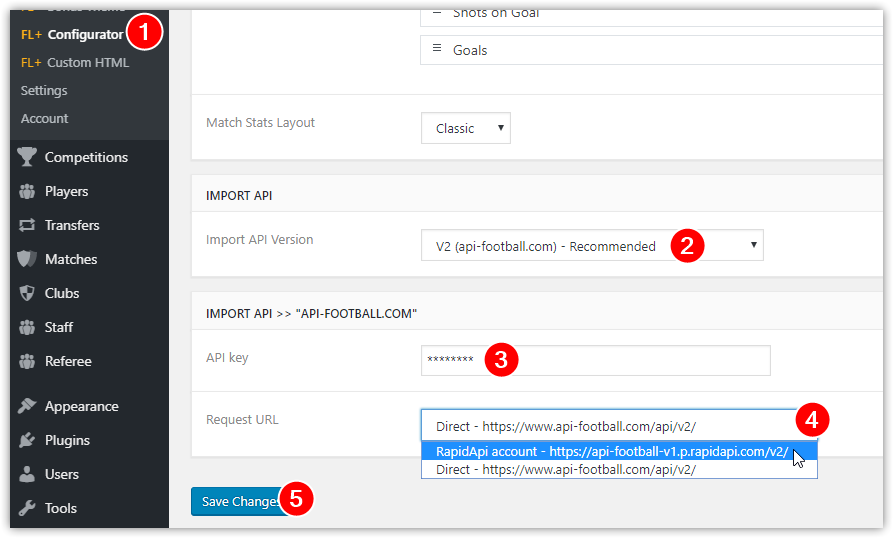Viewport: 893px width, 538px height.
Task: Click the API key label
Action: tap(227, 358)
